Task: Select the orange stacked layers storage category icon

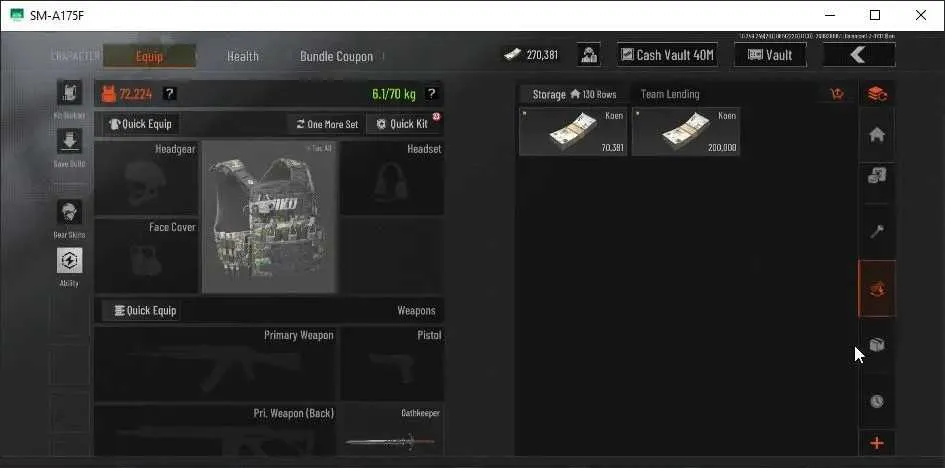Action: [877, 94]
